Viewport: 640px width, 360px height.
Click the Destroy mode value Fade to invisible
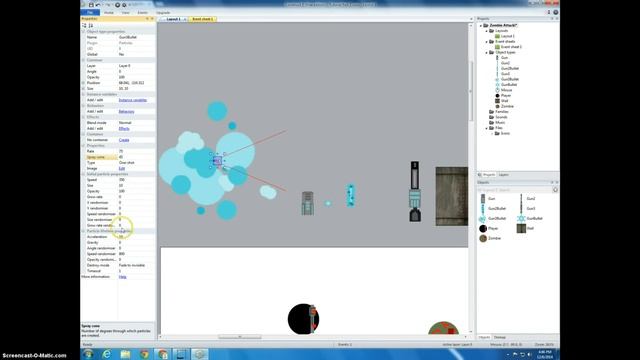[x=136, y=265]
